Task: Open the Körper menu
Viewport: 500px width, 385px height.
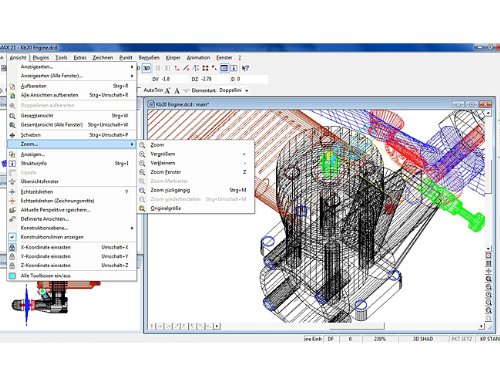Action: [173, 58]
